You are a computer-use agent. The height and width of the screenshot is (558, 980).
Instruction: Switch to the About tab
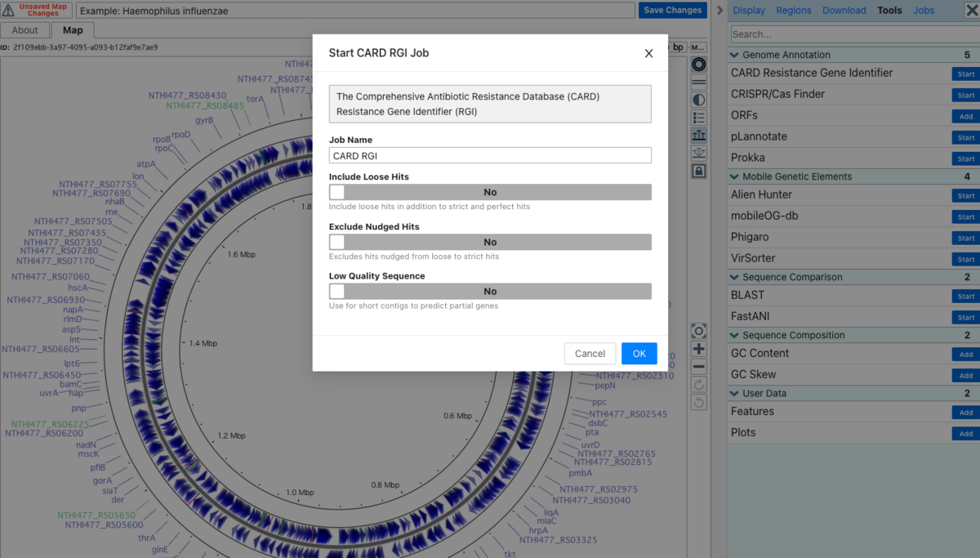[x=24, y=30]
